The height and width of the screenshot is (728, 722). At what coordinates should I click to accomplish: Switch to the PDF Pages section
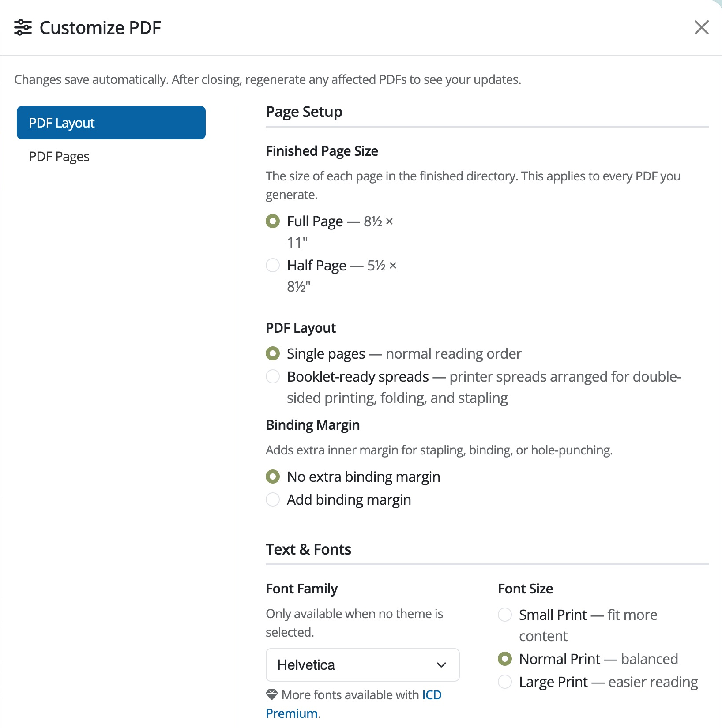pyautogui.click(x=59, y=157)
